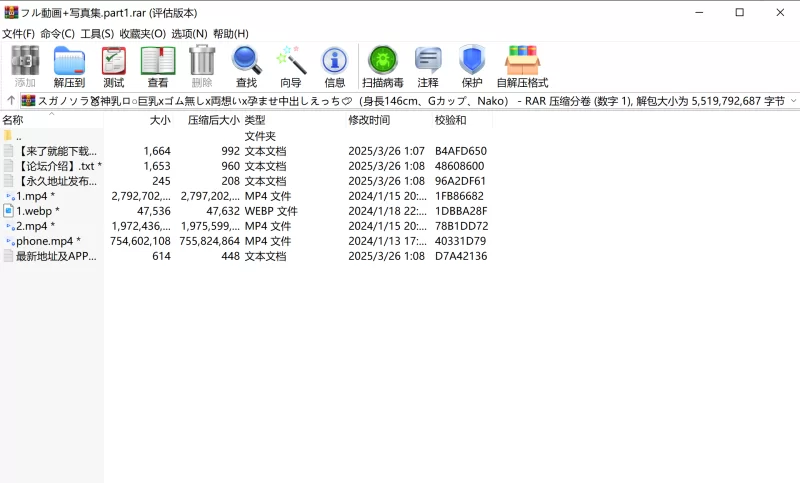Sort files by 大小 column header

160,120
